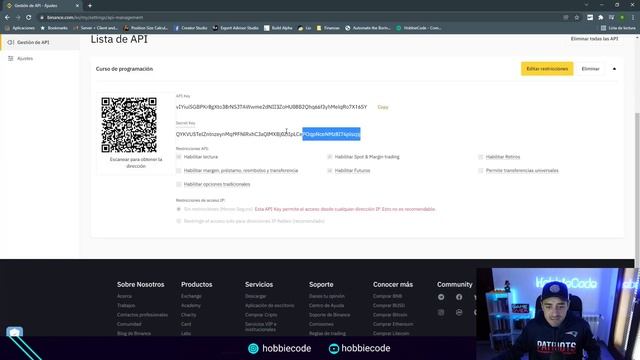Screen dimensions: 640x360
Task: Open Centro de Ayuda link under Soporte
Action: pos(327,306)
